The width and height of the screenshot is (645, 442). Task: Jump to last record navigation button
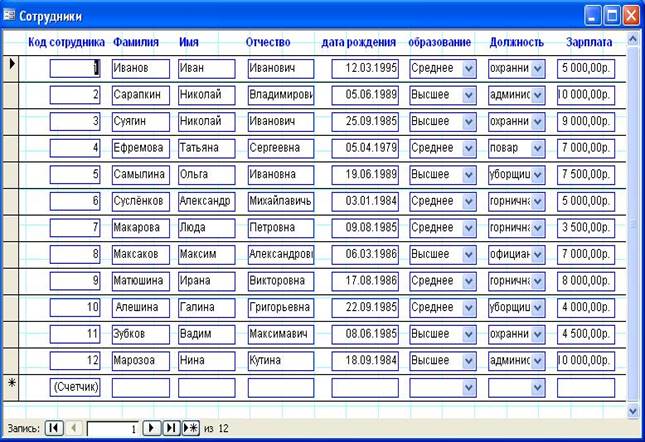click(171, 428)
